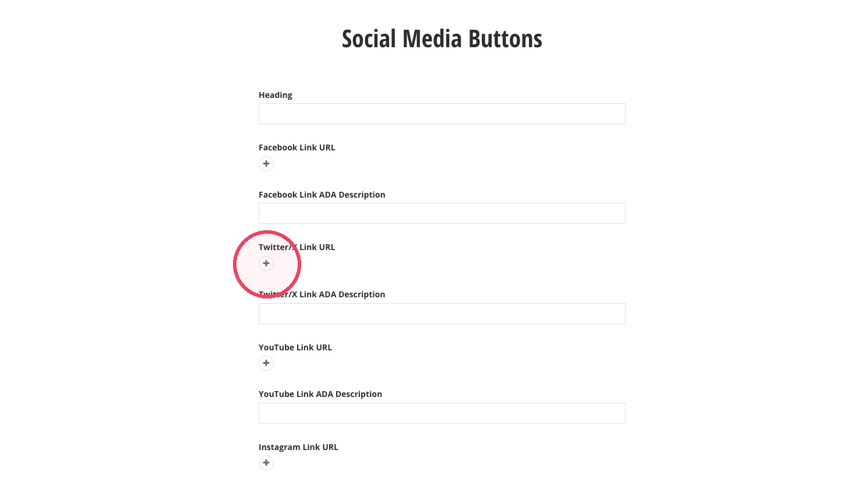Select the Twitter/X Link ADA Description label
Screen dimensions: 868x485
322,294
